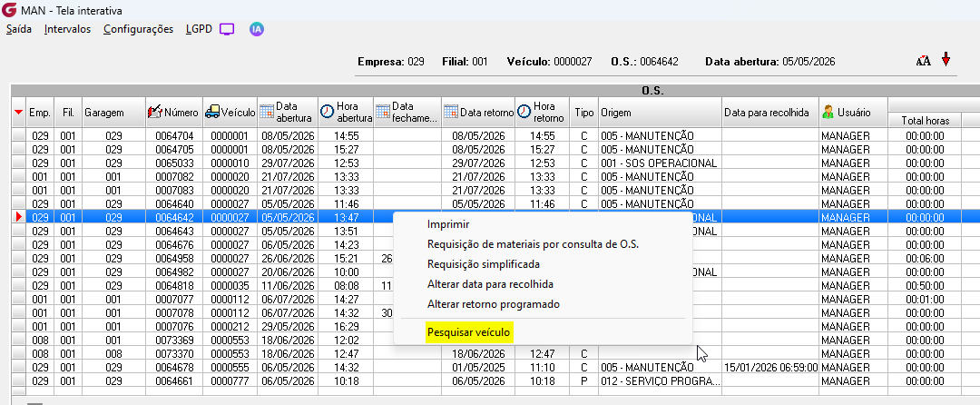
Task: Click the Data para recolhida column header
Action: [770, 113]
